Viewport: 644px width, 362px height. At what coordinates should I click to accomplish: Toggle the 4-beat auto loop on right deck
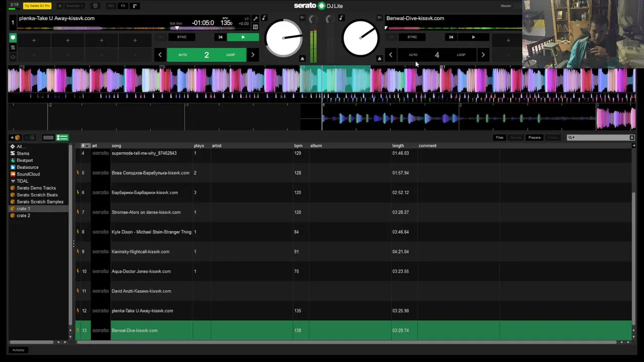(x=437, y=55)
